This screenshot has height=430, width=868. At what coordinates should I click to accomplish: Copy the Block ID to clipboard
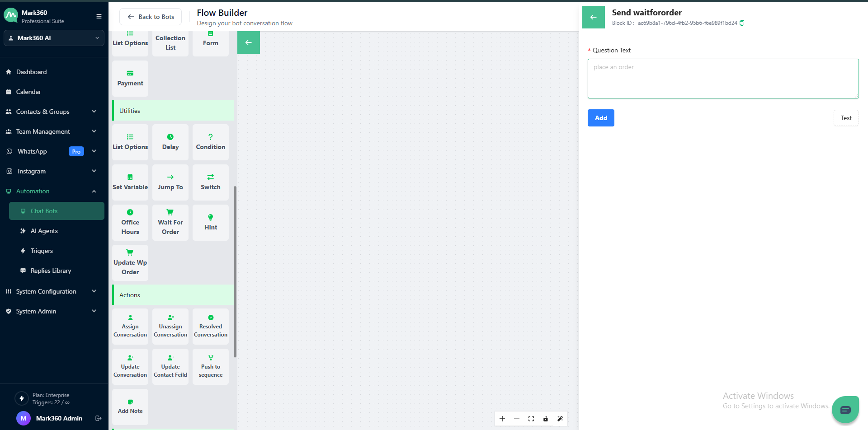coord(742,23)
